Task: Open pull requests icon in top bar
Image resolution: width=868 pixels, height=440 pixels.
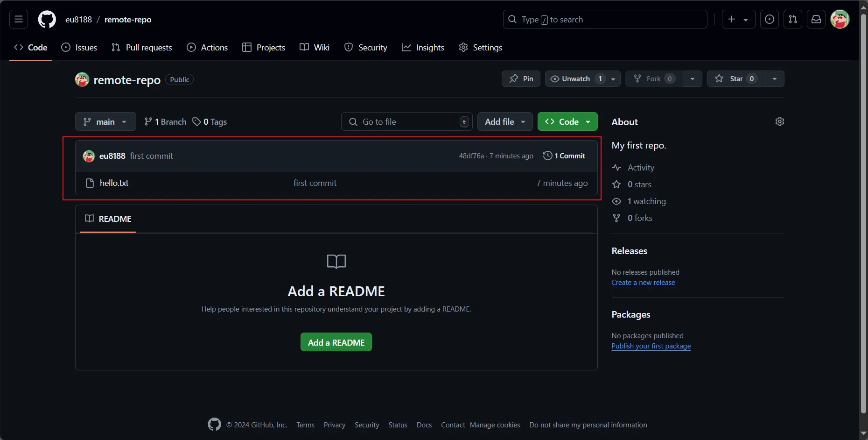Action: [792, 19]
